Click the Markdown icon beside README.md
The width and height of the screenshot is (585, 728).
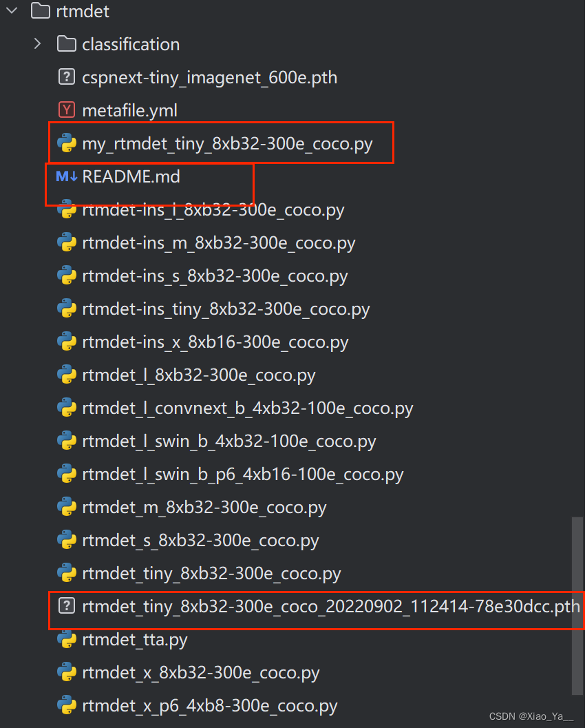(67, 176)
